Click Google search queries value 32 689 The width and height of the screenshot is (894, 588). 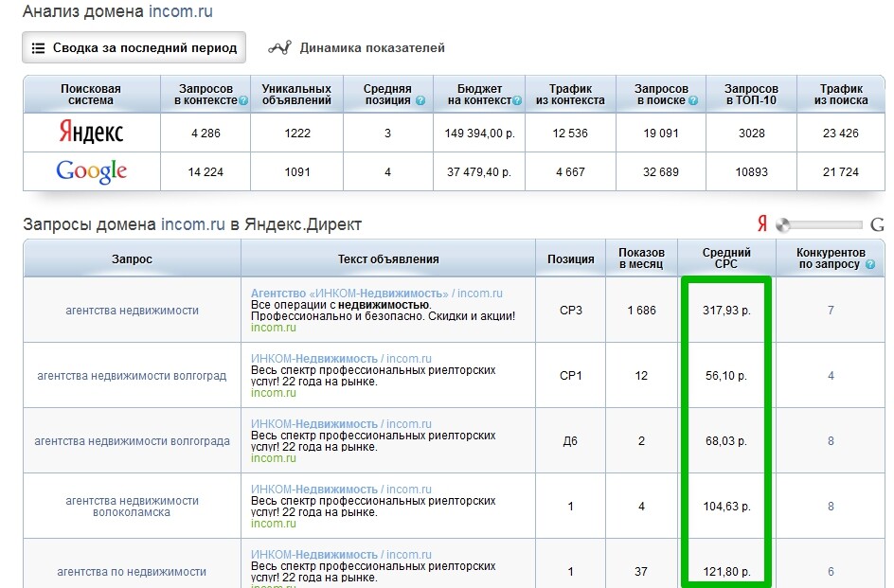661,171
